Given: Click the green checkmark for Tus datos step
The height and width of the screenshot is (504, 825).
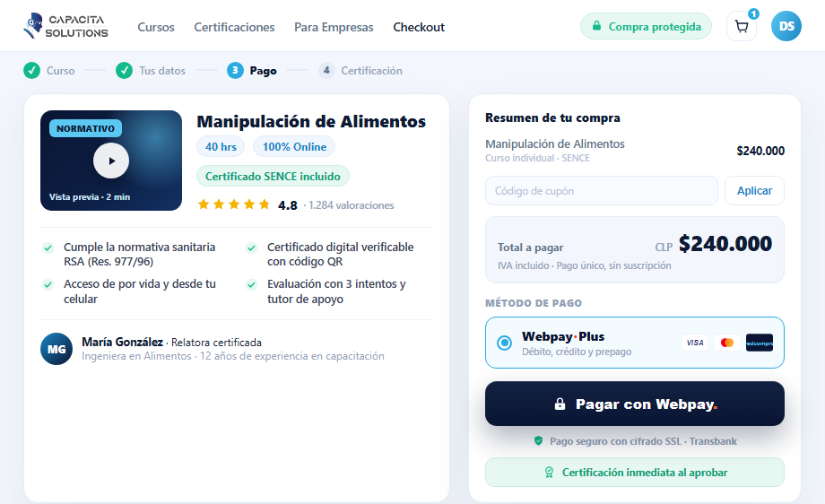Looking at the screenshot, I should coord(124,70).
